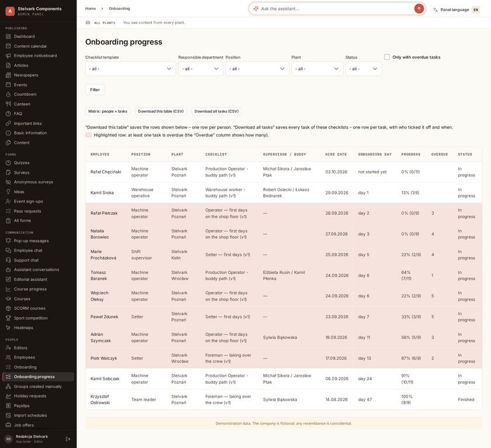
Task: Click the Heatmaps cursor icon
Action: pos(8,328)
